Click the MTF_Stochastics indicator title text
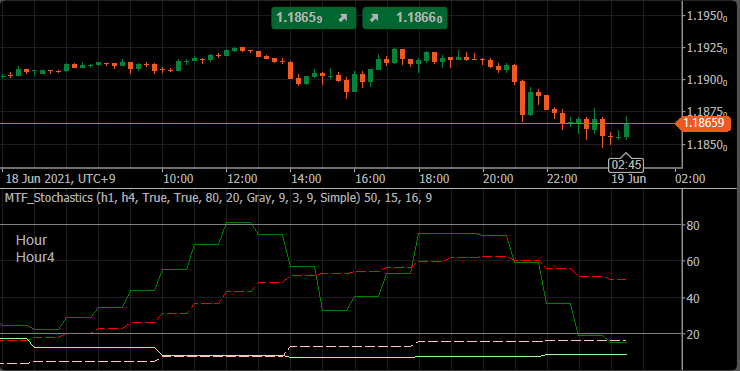 coord(218,198)
